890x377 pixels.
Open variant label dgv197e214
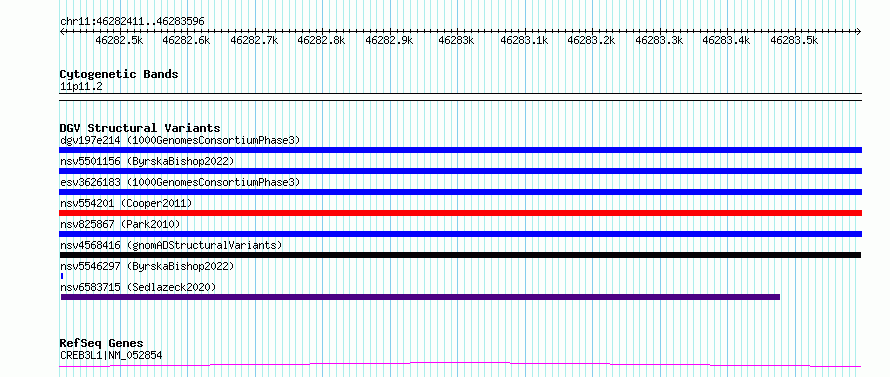(x=180, y=140)
